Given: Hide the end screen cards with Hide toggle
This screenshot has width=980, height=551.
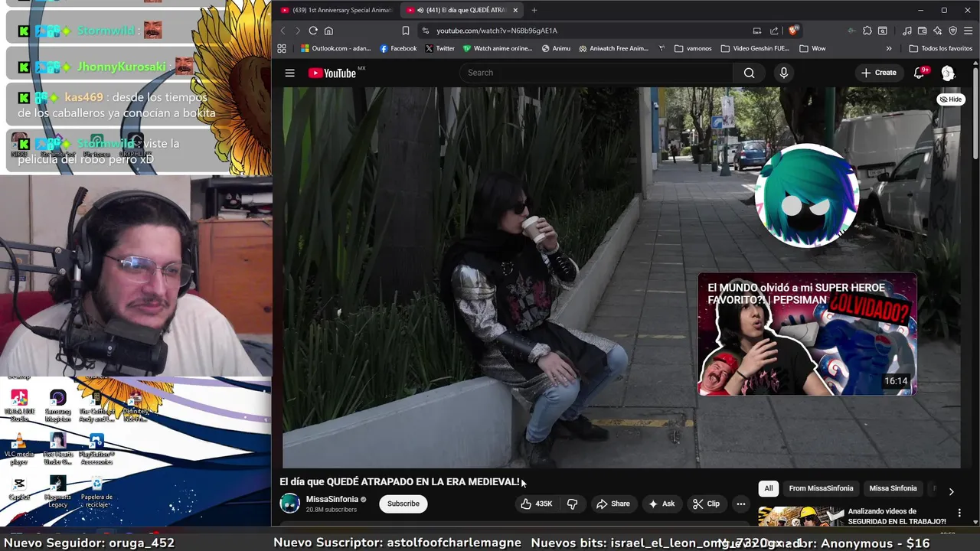Looking at the screenshot, I should coord(950,99).
